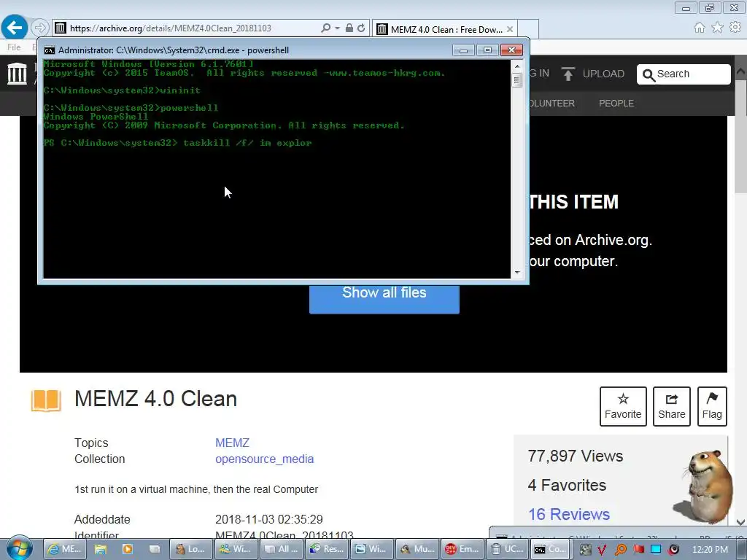The image size is (747, 560).
Task: Click cmd window scroll up arrow
Action: tap(517, 66)
